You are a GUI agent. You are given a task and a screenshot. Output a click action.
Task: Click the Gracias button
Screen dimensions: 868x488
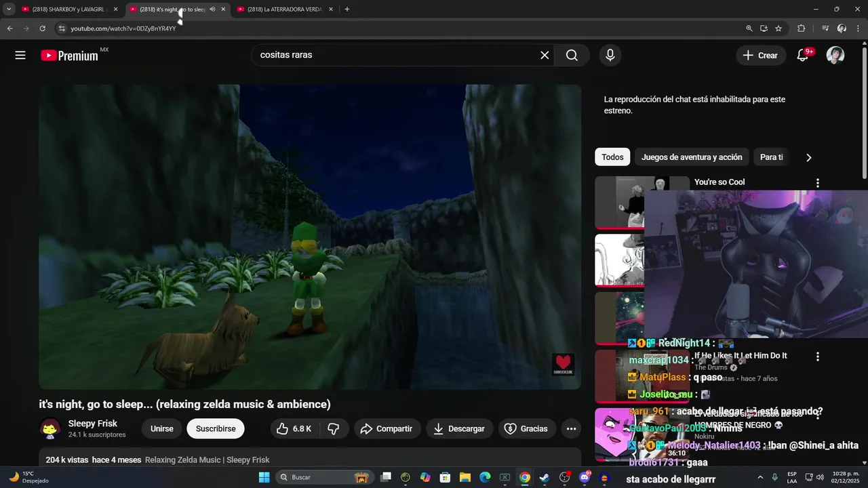527,428
